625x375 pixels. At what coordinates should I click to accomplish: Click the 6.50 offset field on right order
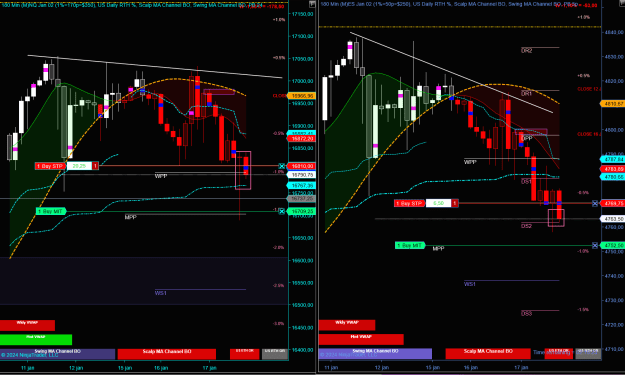(x=438, y=203)
